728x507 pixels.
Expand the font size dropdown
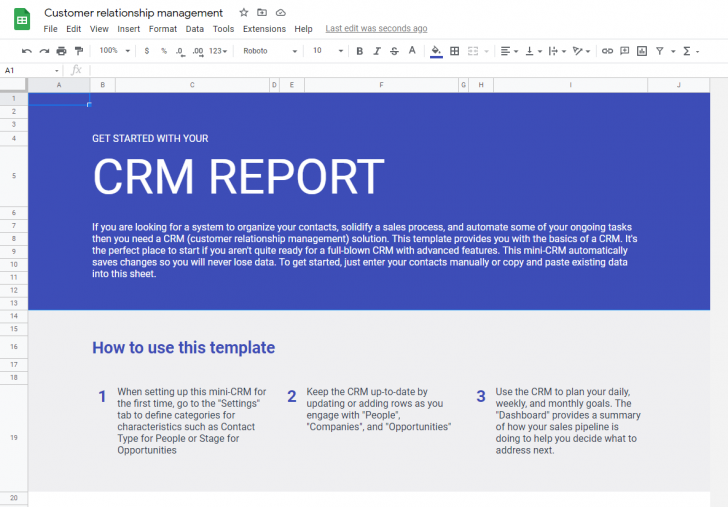pyautogui.click(x=327, y=51)
